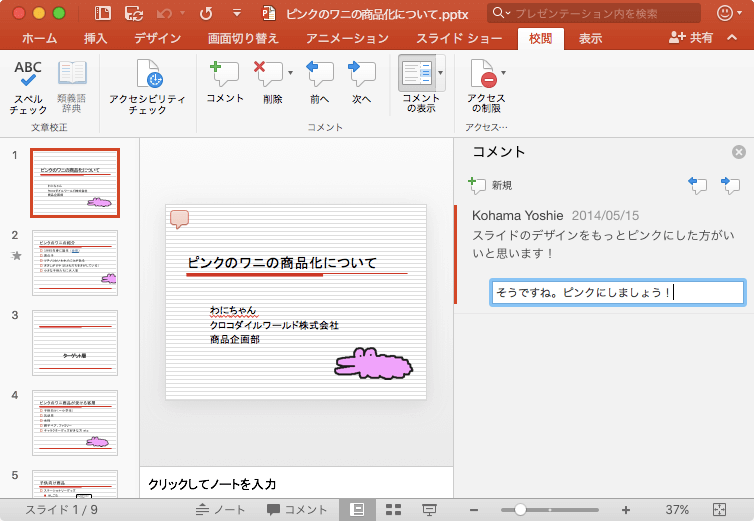
Task: Click the search magnifier dropdown
Action: pyautogui.click(x=501, y=13)
